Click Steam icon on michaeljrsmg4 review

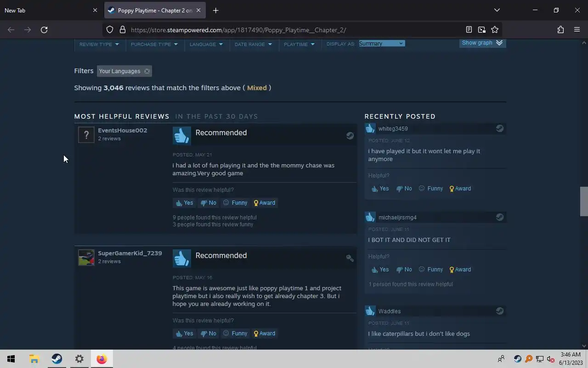500,218
